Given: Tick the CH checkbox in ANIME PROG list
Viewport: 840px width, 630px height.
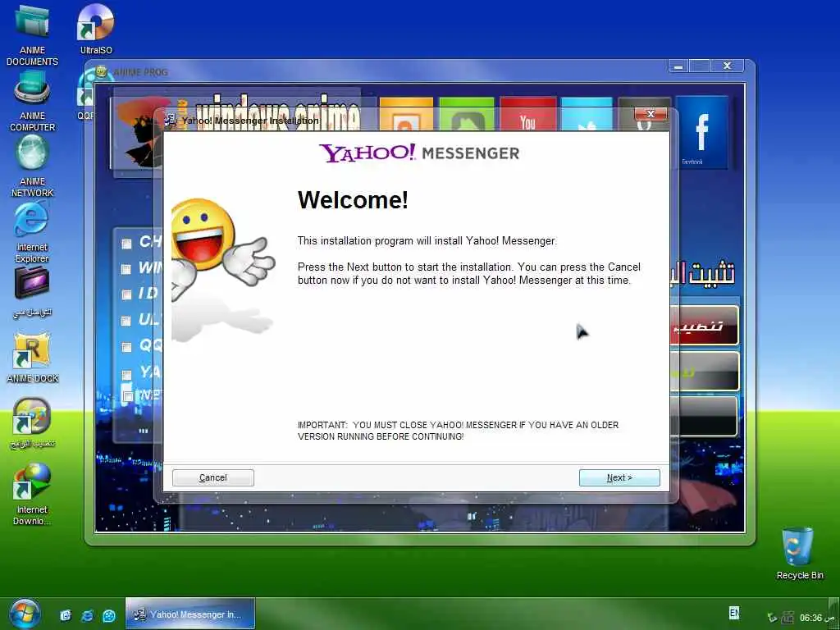Looking at the screenshot, I should [x=126, y=244].
